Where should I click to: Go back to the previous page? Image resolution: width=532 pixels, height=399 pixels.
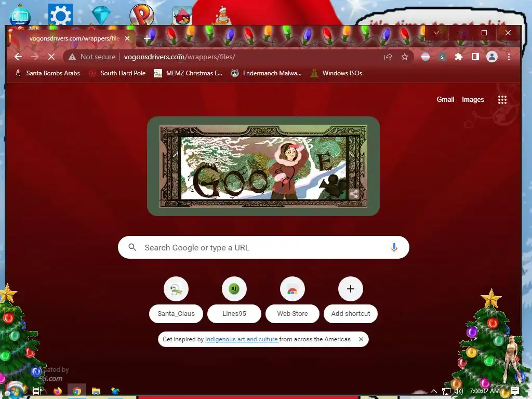click(x=18, y=57)
